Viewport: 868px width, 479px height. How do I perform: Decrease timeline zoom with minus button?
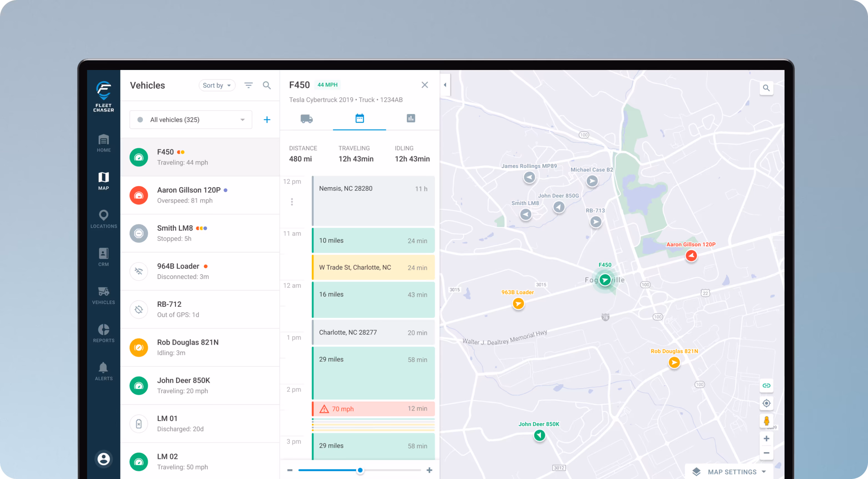(x=290, y=470)
